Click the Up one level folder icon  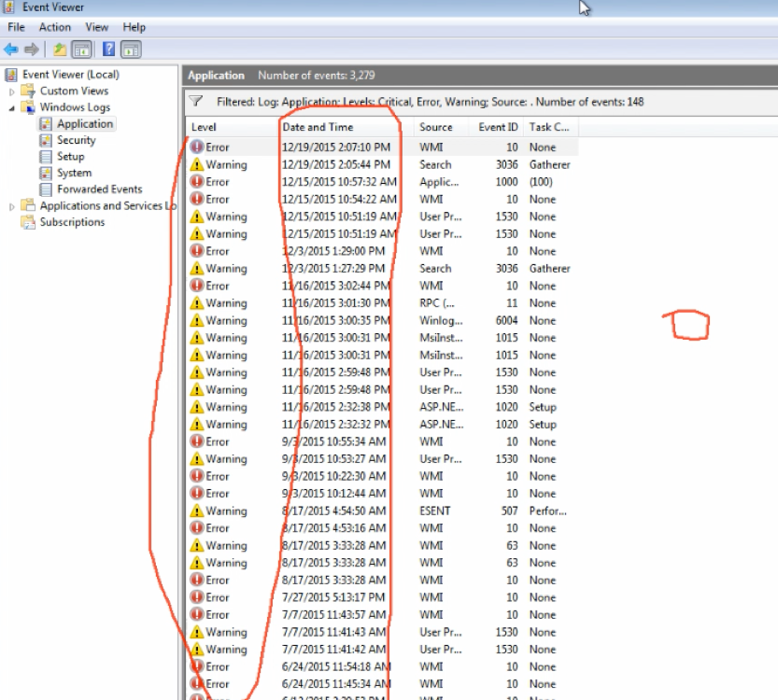[x=60, y=49]
